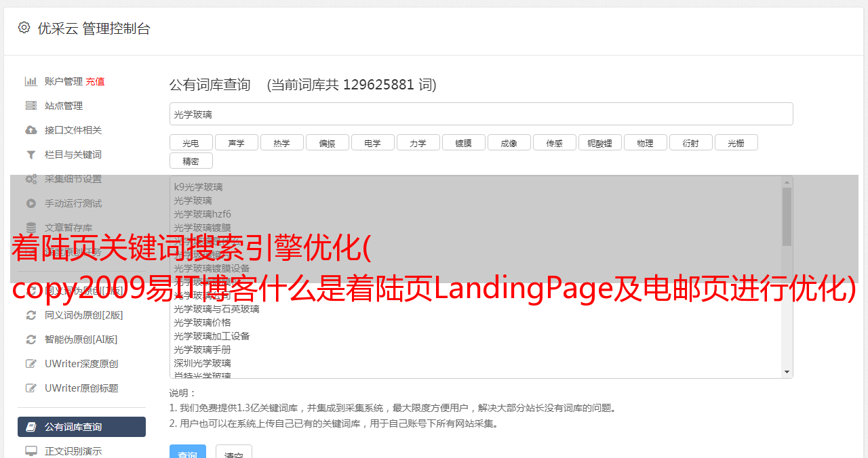Image resolution: width=868 pixels, height=458 pixels.
Task: Click the gears icon for 采集细节设置
Action: coord(31,179)
